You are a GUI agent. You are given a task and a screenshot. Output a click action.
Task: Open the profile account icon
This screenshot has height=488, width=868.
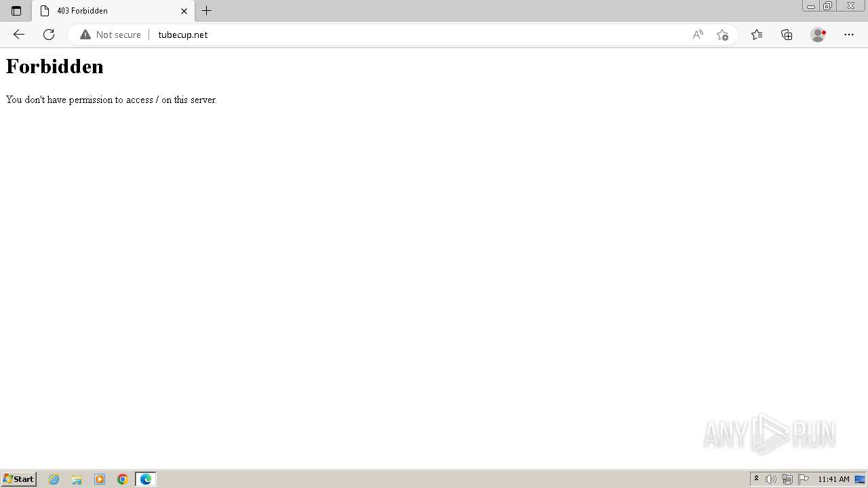coord(818,35)
